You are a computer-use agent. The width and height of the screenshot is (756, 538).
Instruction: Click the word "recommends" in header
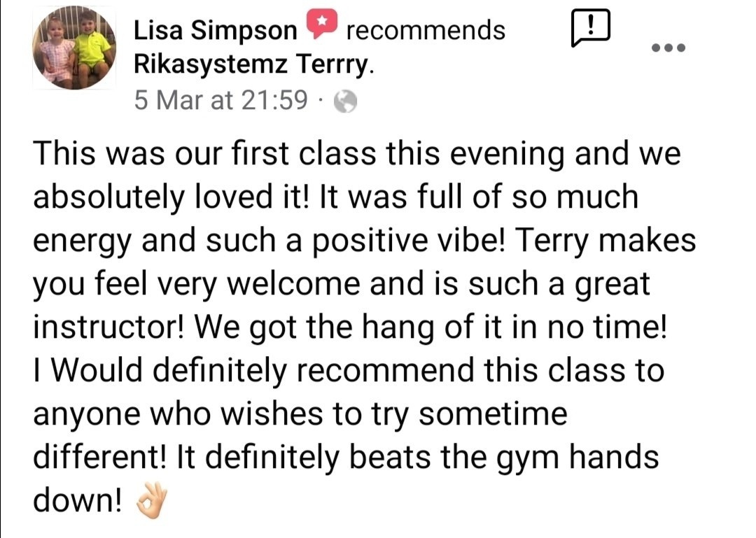pos(426,30)
